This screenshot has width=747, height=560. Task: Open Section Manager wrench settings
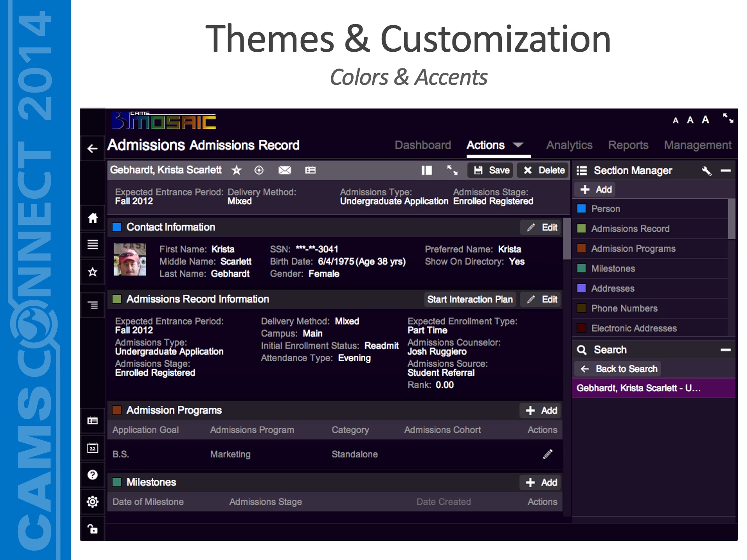coord(707,170)
